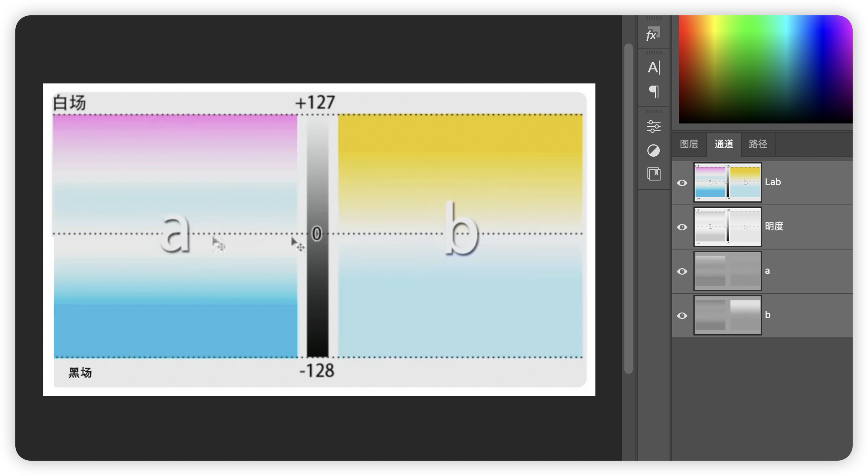
Task: Open the Character panel icon
Action: point(653,68)
